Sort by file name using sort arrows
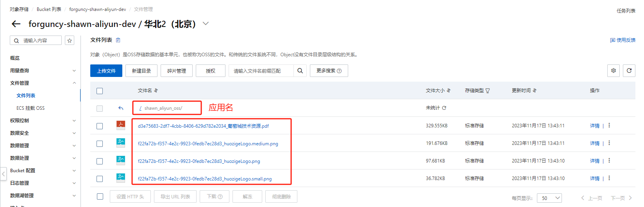 click(156, 91)
